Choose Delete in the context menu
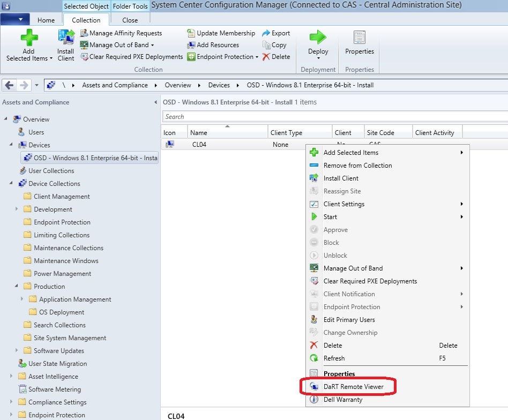Image resolution: width=508 pixels, height=420 pixels. click(x=387, y=345)
